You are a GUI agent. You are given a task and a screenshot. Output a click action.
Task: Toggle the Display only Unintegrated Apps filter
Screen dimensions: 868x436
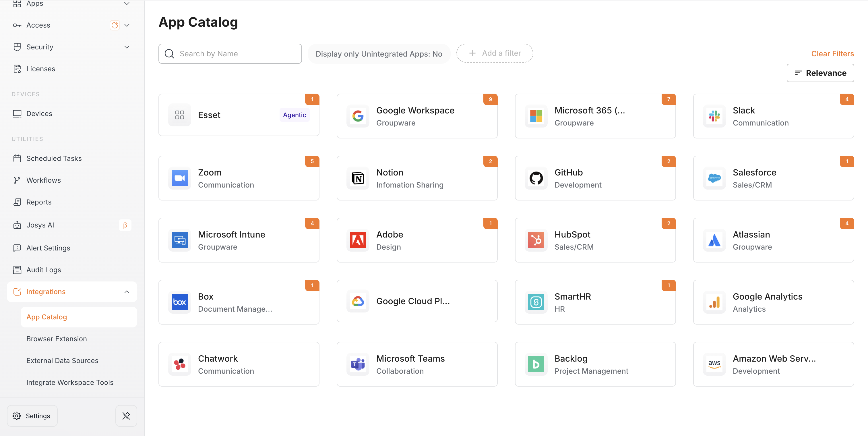click(379, 54)
